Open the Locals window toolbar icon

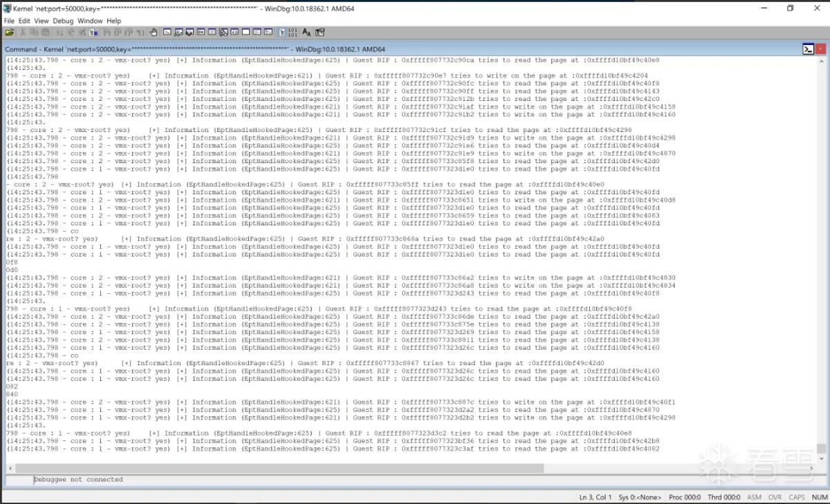coord(190,32)
